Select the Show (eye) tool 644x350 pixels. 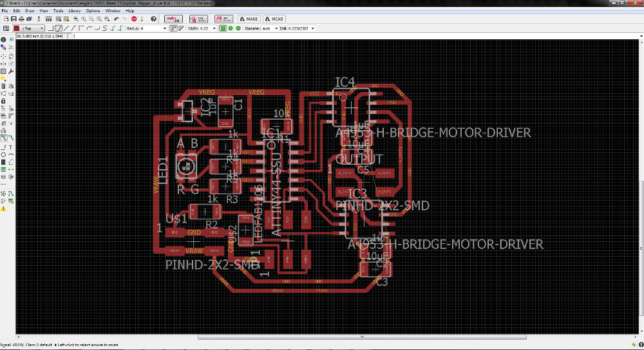click(11, 40)
